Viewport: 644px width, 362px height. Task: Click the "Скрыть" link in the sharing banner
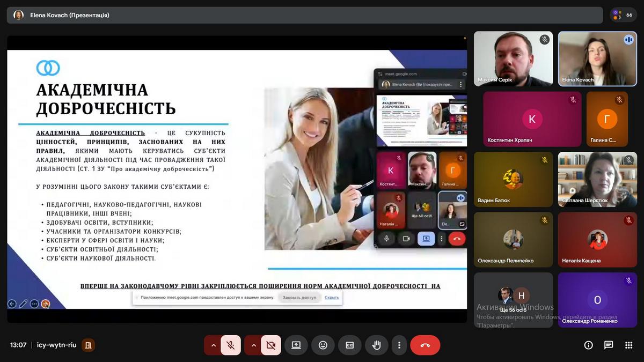332,298
